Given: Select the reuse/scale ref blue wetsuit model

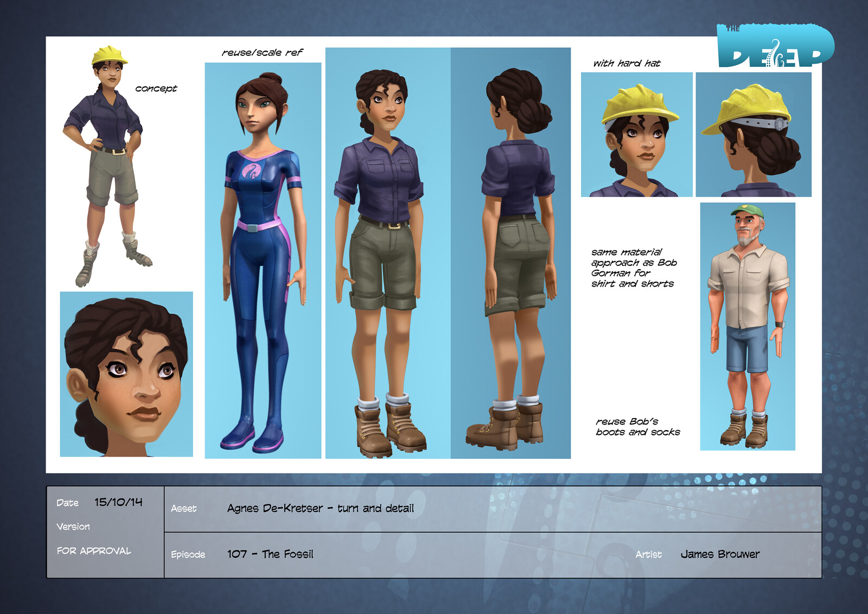Looking at the screenshot, I should (263, 261).
